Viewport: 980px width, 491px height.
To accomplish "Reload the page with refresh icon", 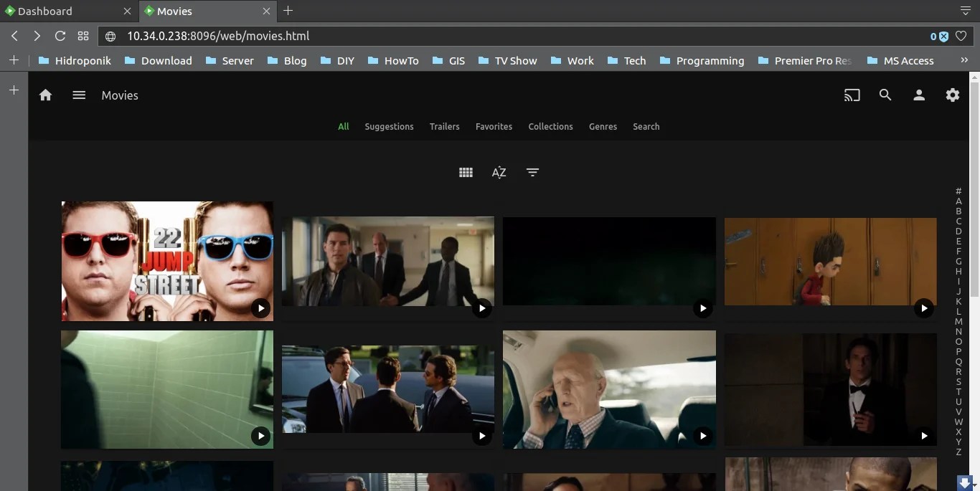I will coord(60,36).
